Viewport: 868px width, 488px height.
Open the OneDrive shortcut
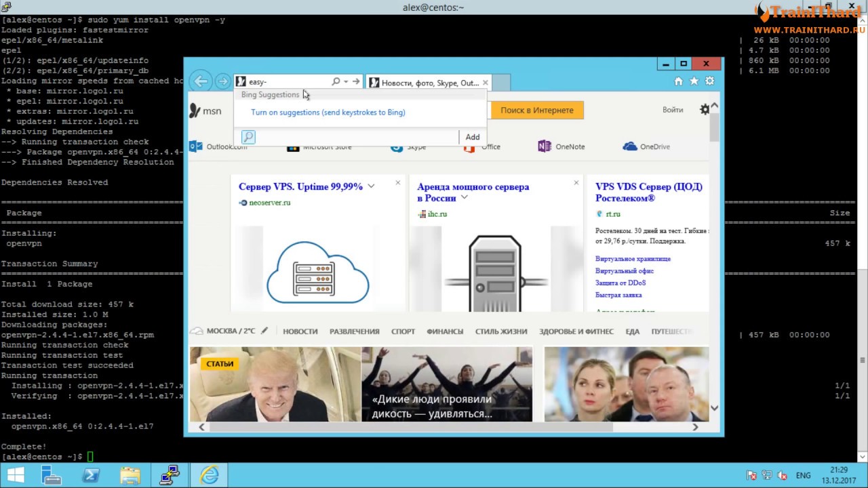646,146
